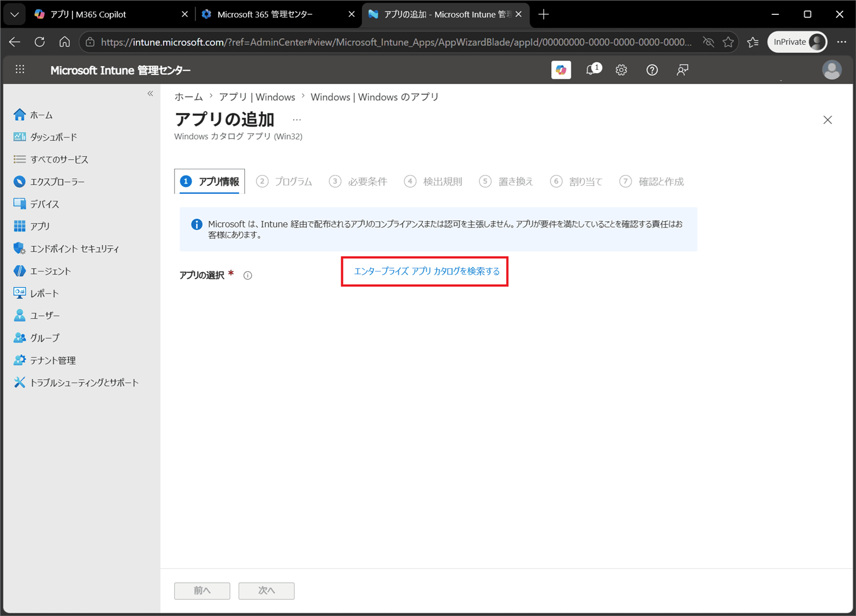Image resolution: width=856 pixels, height=616 pixels.
Task: Click Windows | Windows のアプリ breadcrumb
Action: (374, 97)
